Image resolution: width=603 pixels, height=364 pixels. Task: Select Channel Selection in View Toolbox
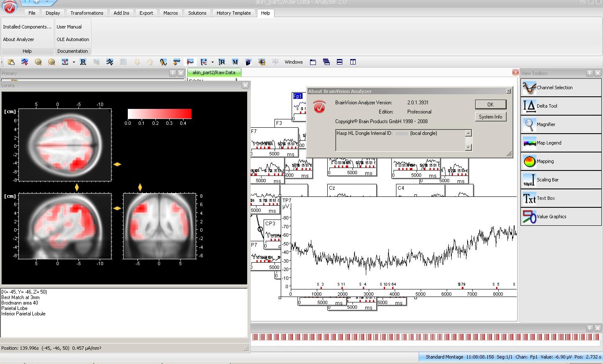(x=561, y=88)
